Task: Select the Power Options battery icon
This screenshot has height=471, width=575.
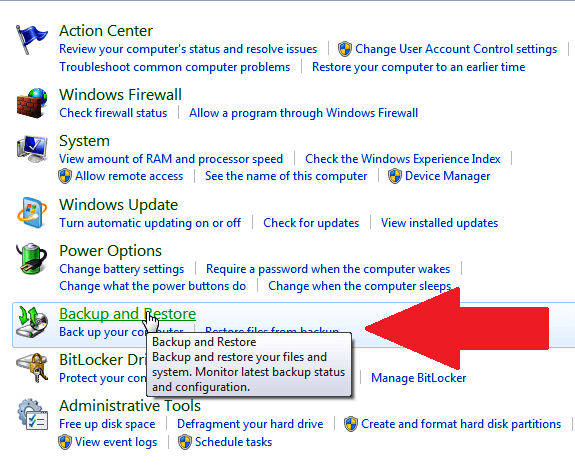Action: point(32,259)
